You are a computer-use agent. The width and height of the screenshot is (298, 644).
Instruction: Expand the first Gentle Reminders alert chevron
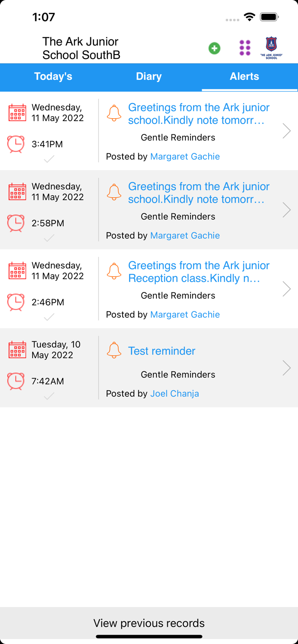click(x=286, y=131)
